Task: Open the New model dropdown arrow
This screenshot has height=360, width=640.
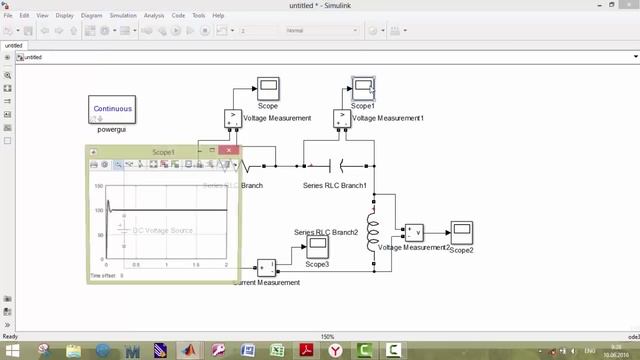Action: (x=18, y=31)
